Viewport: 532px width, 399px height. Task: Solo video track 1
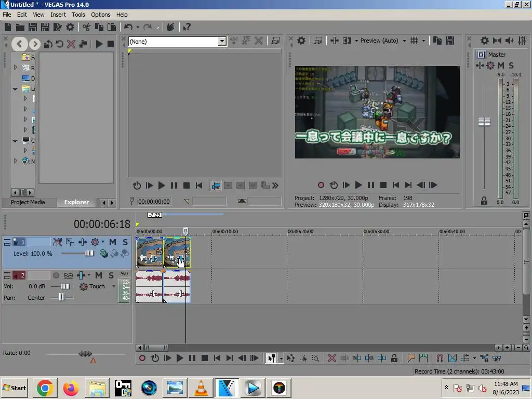point(125,242)
